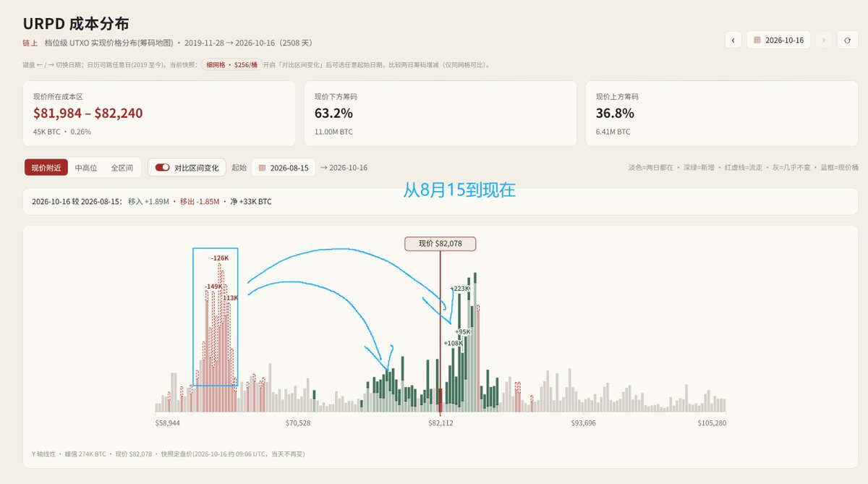
Task: Open the 现价所在成本区 card
Action: point(159,114)
